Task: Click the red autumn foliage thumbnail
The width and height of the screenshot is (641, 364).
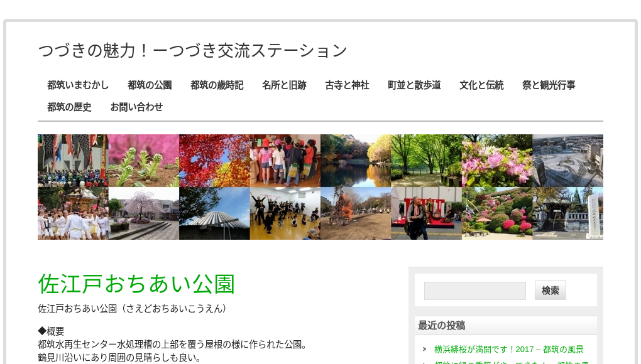Action: coord(214,159)
